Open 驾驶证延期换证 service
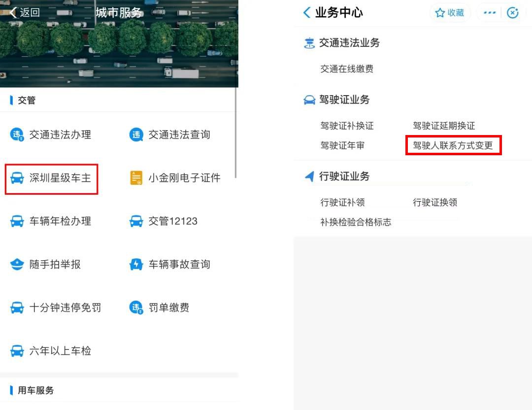532x410 pixels. pyautogui.click(x=444, y=126)
